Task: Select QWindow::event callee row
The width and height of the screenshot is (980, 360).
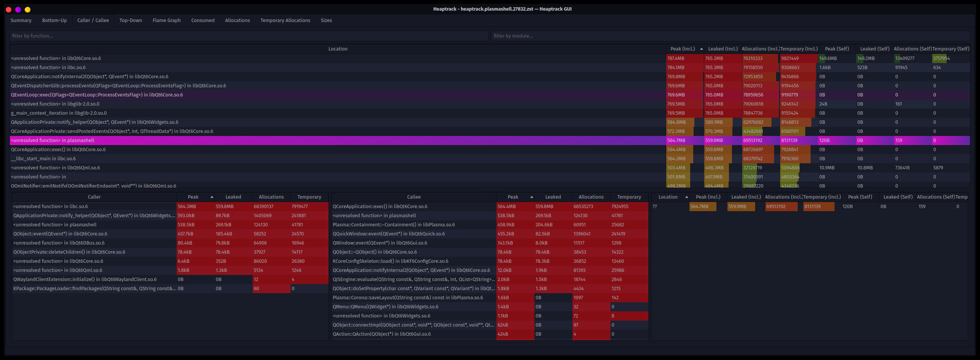Action: pyautogui.click(x=490, y=243)
